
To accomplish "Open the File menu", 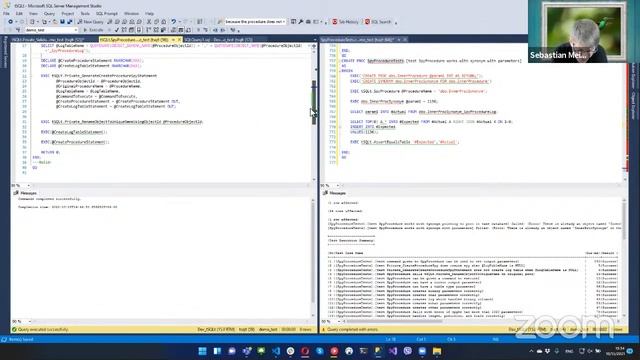I will [x=7, y=13].
